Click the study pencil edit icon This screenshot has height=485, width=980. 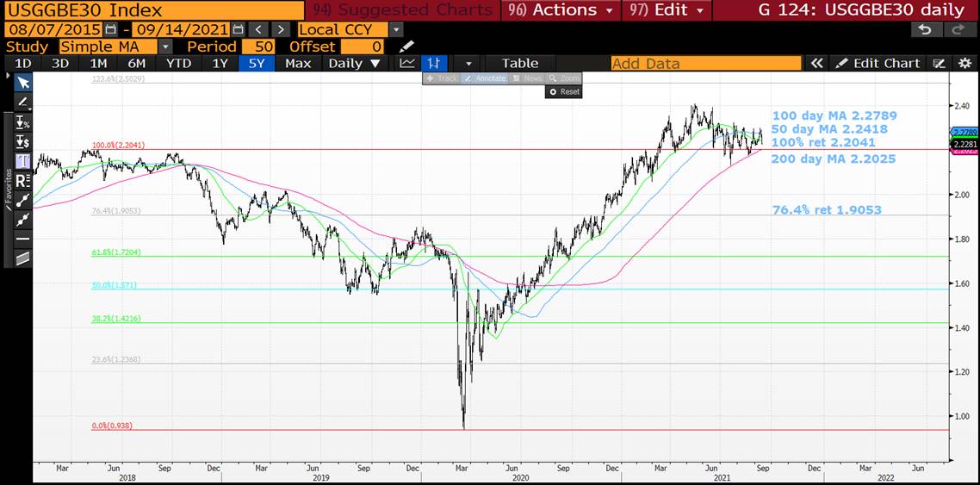(x=406, y=47)
